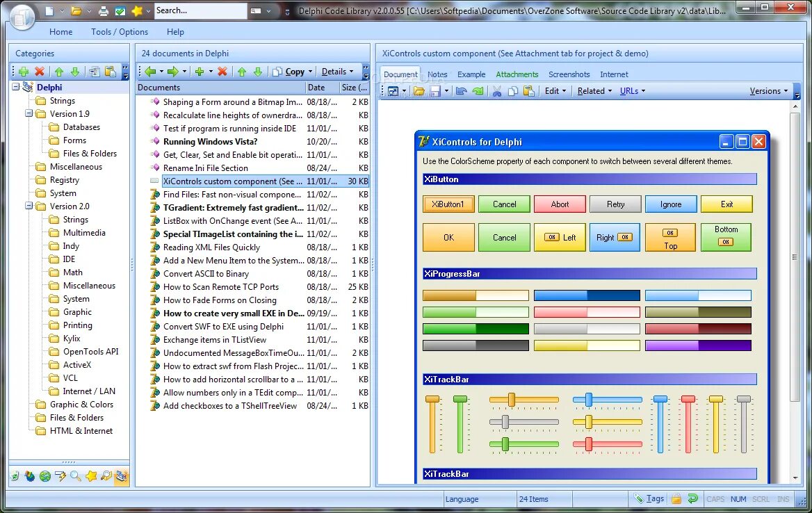Switch to the Internet tab
This screenshot has width=812, height=513.
614,74
